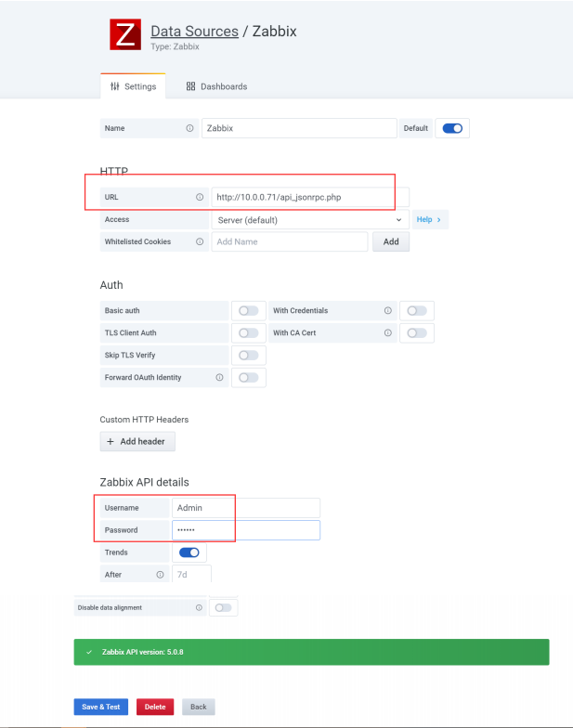Viewport: 573px width, 728px height.
Task: Enable the TLS Client Auth switch
Action: pyautogui.click(x=249, y=332)
